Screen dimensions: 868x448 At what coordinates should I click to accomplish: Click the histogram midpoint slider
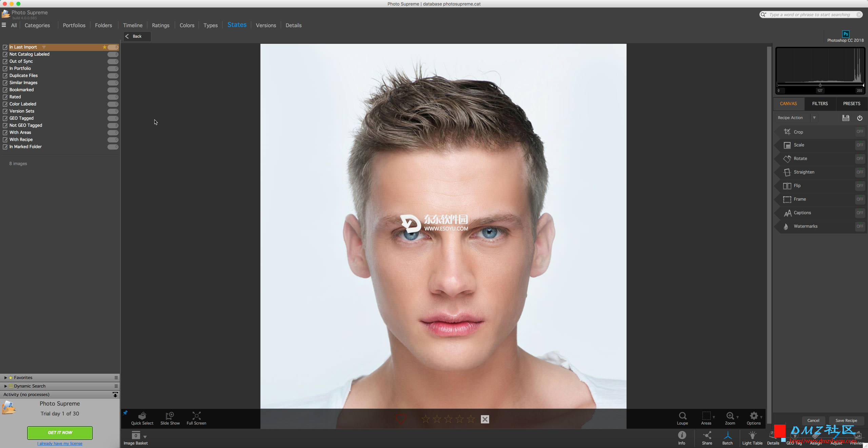click(x=820, y=85)
